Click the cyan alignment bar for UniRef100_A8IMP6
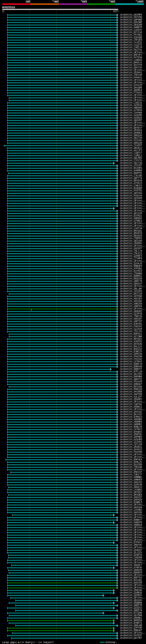Image resolution: width=146 pixels, height=644 pixels. [x=63, y=15]
